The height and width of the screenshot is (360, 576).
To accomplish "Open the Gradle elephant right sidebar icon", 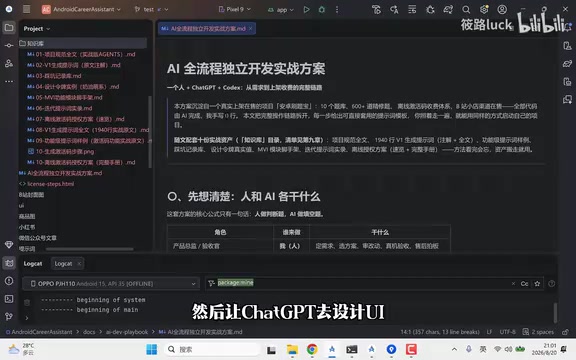I will click(567, 64).
